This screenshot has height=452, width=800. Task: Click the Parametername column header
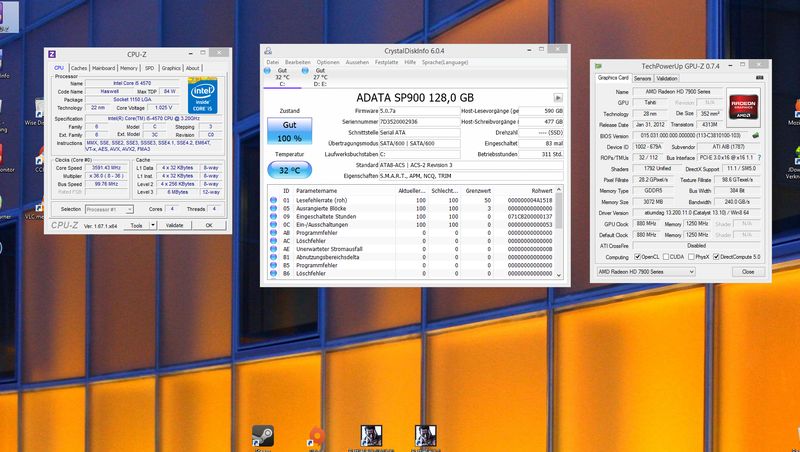pos(316,191)
